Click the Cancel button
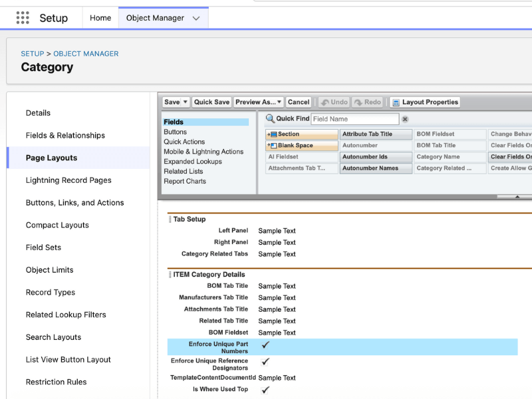The height and width of the screenshot is (399, 532). [299, 102]
